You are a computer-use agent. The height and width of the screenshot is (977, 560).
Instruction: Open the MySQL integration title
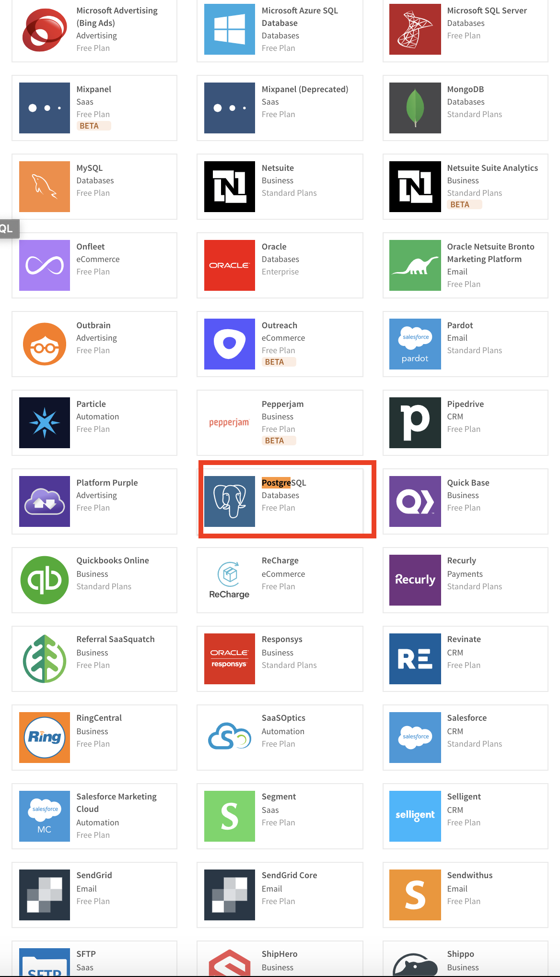point(90,168)
